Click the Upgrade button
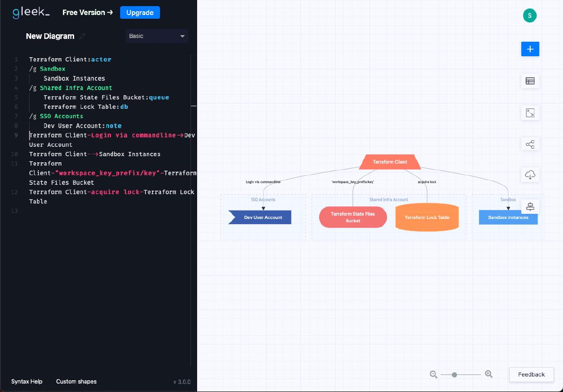The height and width of the screenshot is (392, 563). (140, 13)
